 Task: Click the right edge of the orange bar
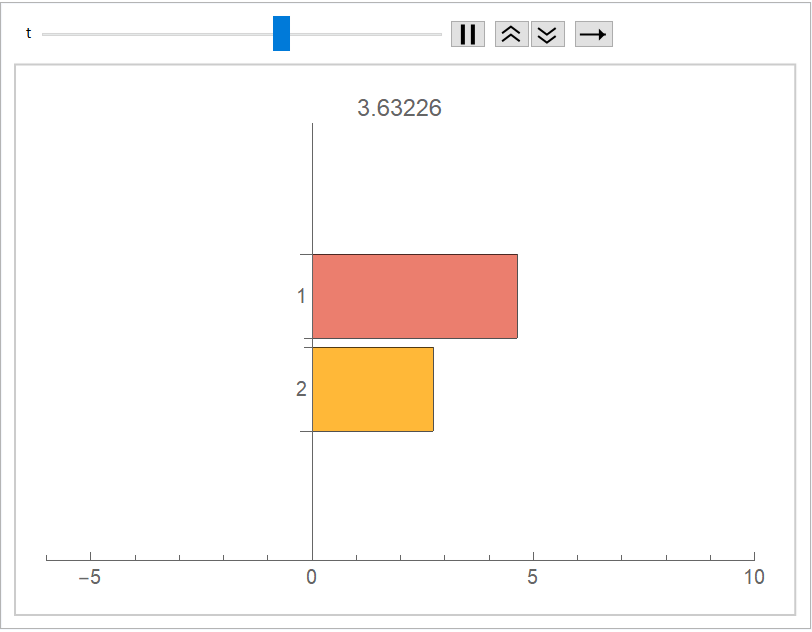(x=433, y=389)
